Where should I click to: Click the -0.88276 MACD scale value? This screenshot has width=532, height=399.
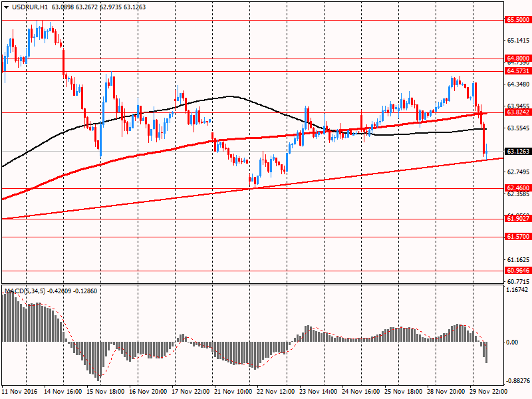(517, 381)
